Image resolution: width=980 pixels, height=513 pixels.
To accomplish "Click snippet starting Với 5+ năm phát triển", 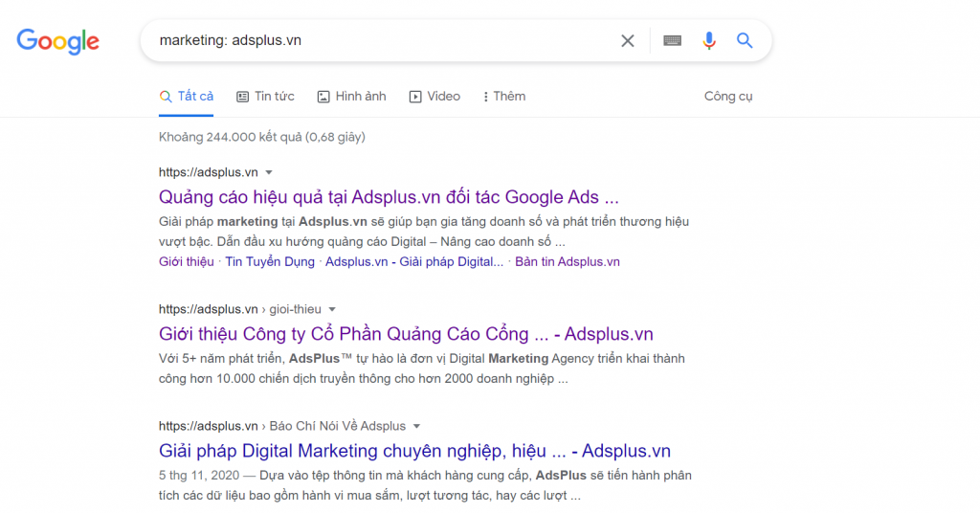I will (422, 368).
